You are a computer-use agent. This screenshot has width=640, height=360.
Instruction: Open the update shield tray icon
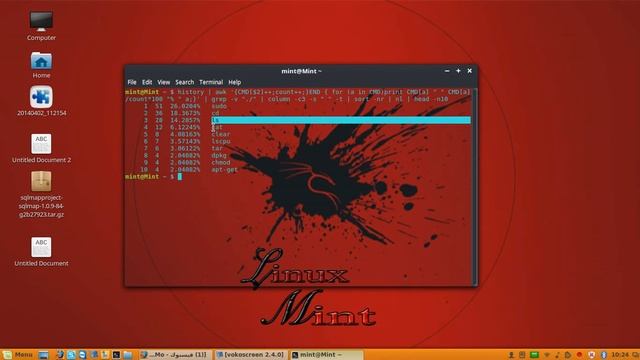pos(591,355)
